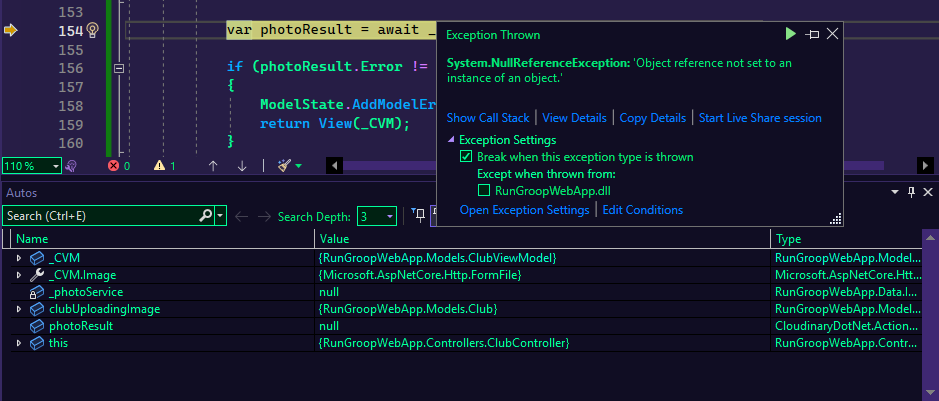Click the editor horizontal scrollbar thumb
Viewport: 939px width, 401px height.
(611, 166)
